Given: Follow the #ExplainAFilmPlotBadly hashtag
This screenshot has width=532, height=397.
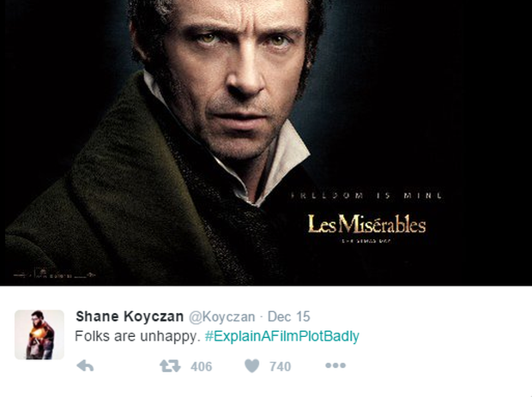Looking at the screenshot, I should click(x=282, y=336).
